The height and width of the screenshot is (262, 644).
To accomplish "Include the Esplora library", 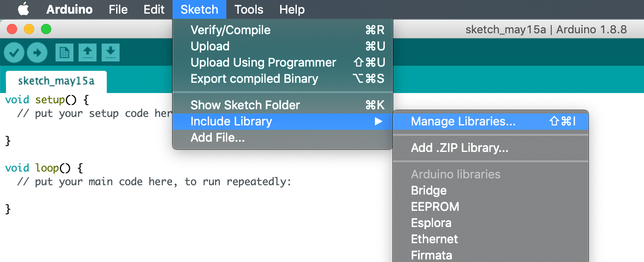I will coord(491,223).
